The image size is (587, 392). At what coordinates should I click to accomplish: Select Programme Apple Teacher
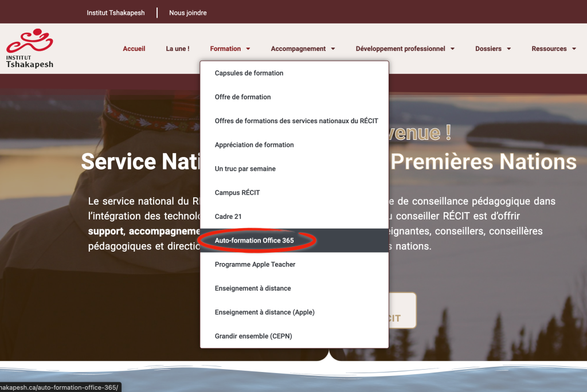(255, 265)
